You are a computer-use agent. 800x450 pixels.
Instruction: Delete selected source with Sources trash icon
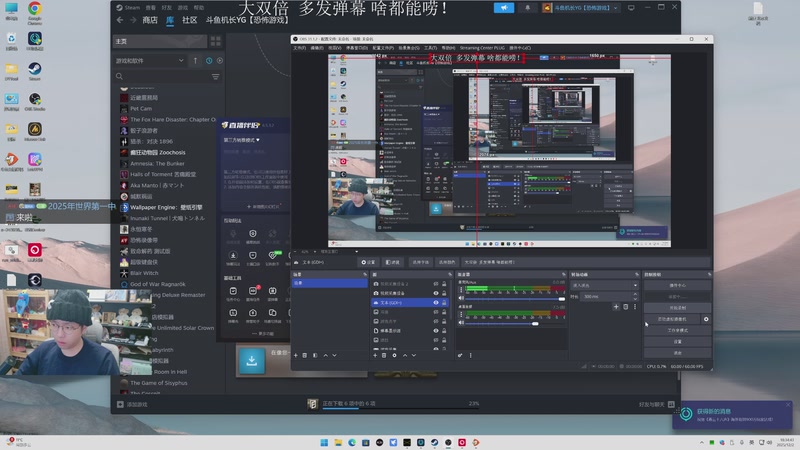(384, 355)
